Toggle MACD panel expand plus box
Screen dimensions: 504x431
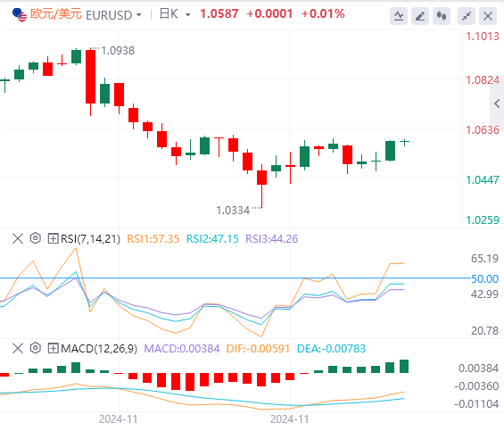point(53,348)
